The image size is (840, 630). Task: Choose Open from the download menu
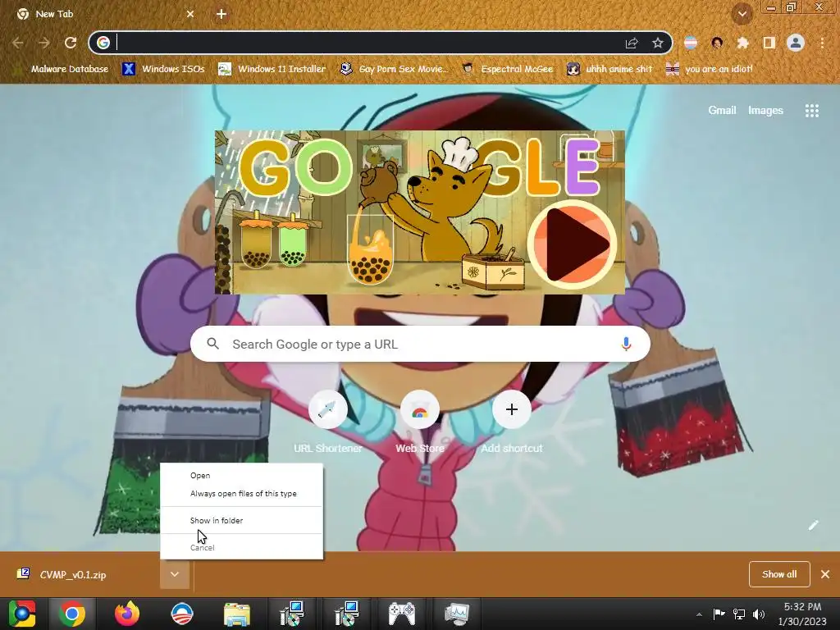(200, 475)
